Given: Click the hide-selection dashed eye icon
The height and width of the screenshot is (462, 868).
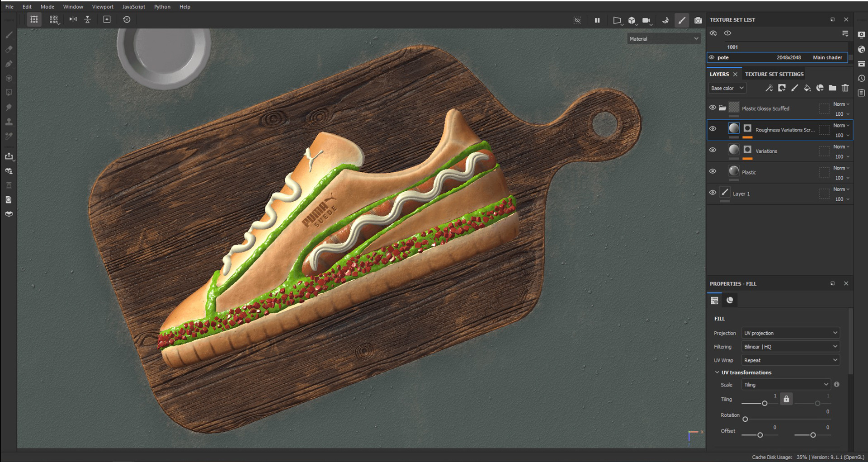Looking at the screenshot, I should (577, 20).
